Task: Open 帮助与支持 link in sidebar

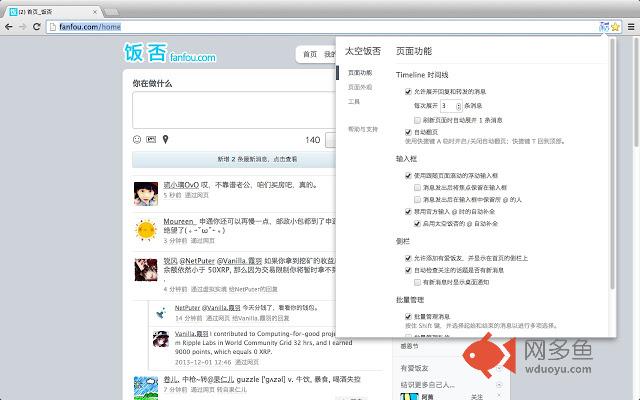Action: pos(362,129)
